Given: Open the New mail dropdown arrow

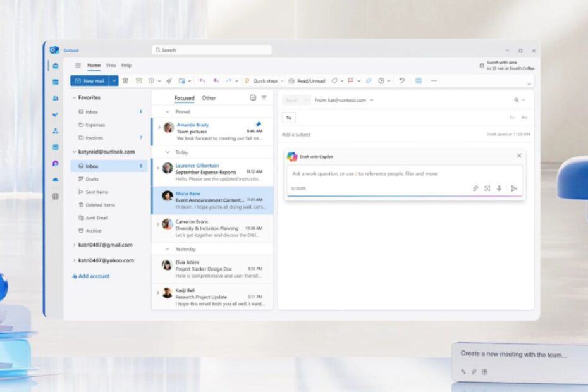Looking at the screenshot, I should coord(114,81).
